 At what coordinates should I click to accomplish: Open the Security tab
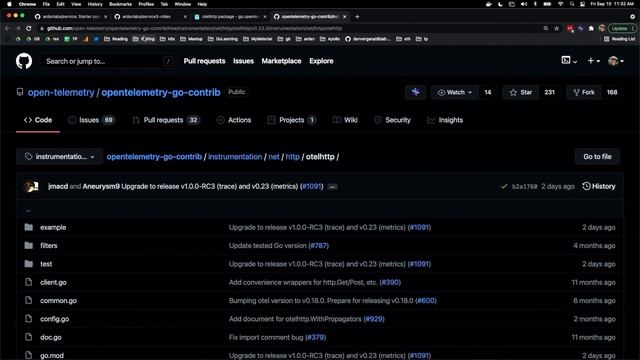(392, 120)
